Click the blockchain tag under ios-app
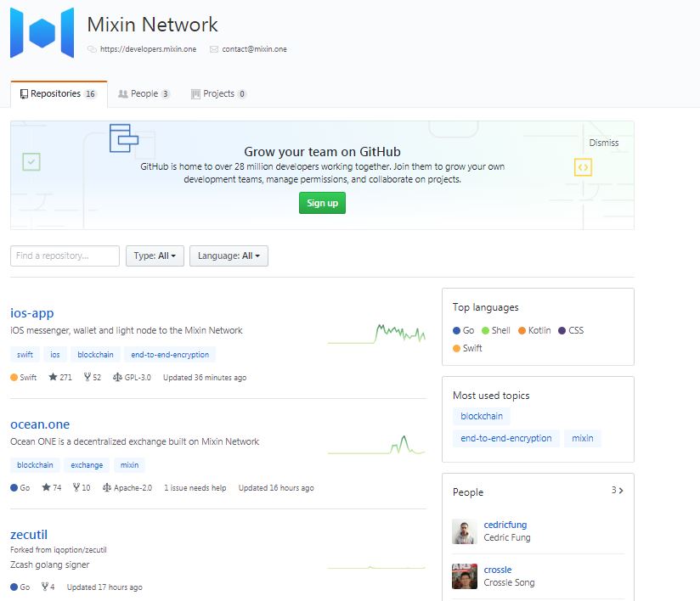 [x=95, y=355]
